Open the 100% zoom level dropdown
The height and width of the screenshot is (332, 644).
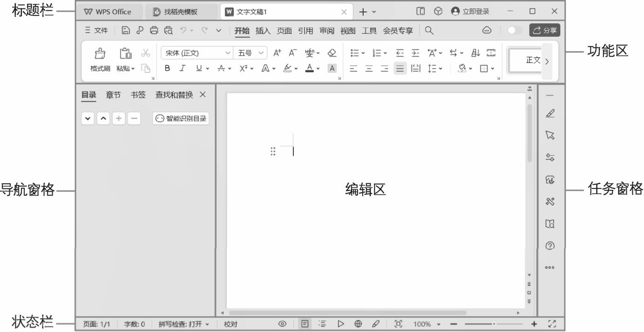(x=427, y=324)
